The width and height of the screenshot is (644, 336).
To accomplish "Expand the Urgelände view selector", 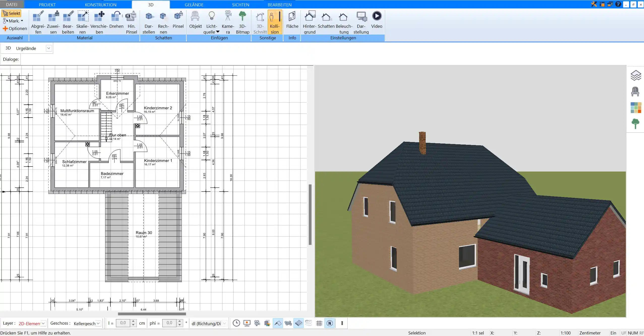I will click(x=49, y=48).
